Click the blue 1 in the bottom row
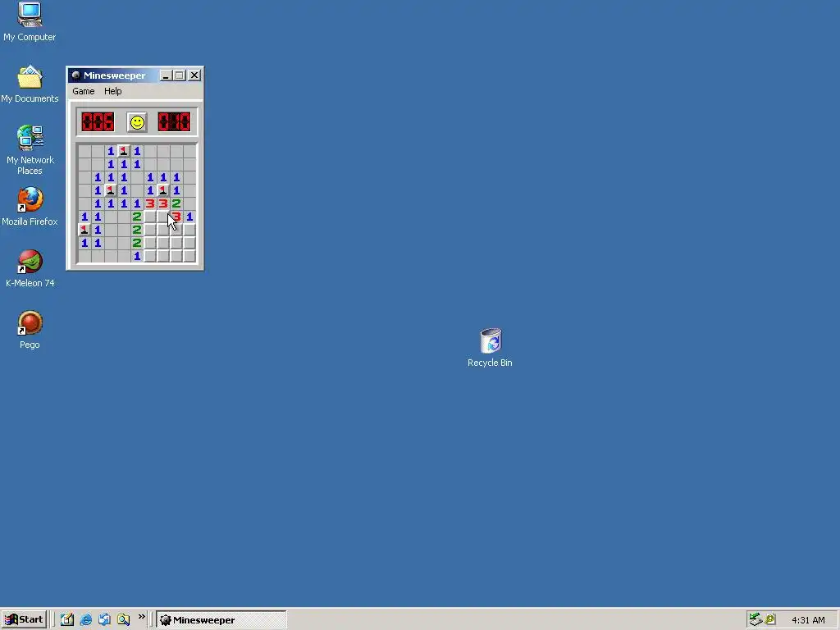The height and width of the screenshot is (630, 840). click(137, 256)
